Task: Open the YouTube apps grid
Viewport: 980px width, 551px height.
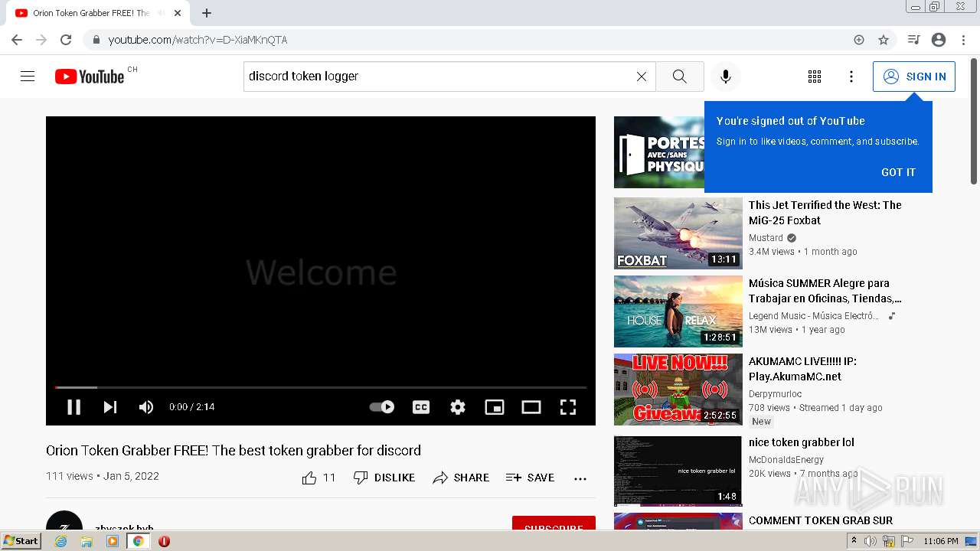Action: (815, 77)
